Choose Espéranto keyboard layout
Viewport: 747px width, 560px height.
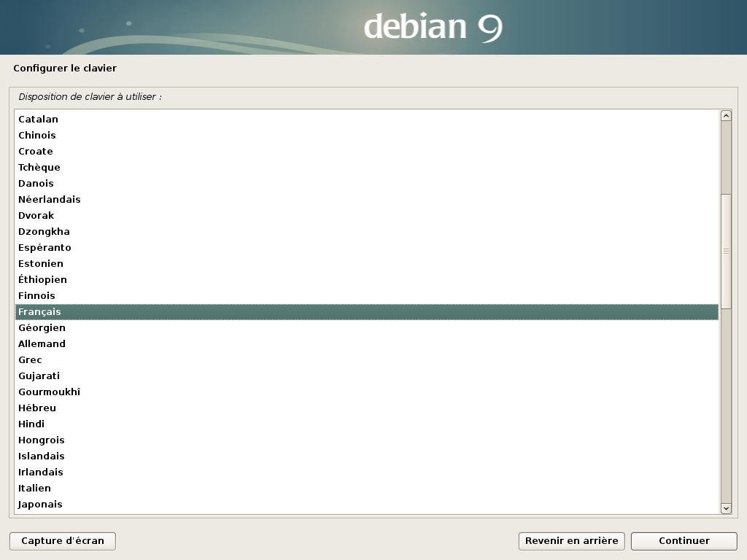(x=366, y=248)
